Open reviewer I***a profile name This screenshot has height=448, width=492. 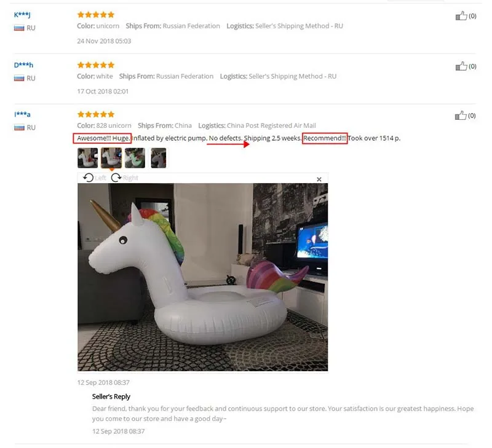click(x=22, y=114)
